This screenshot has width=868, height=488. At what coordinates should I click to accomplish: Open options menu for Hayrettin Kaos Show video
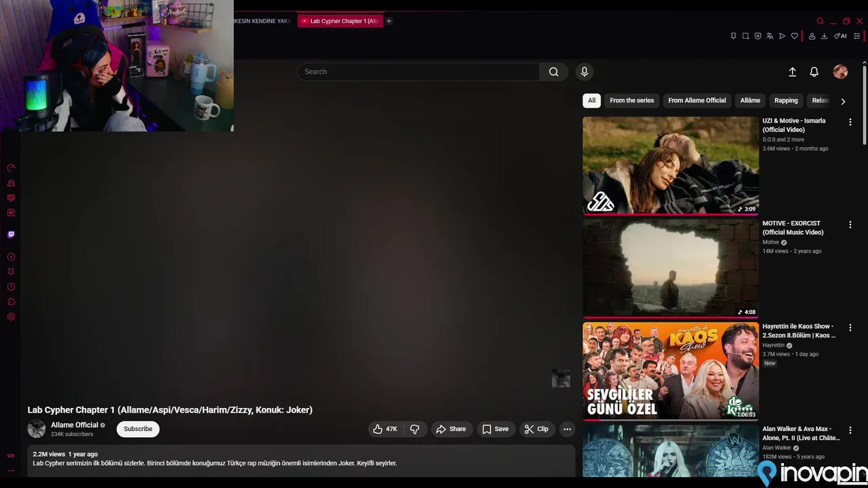[850, 327]
